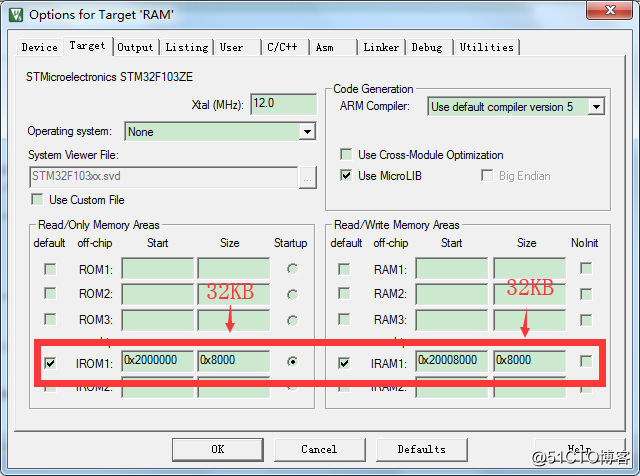640x476 pixels.
Task: Click the RAM3 Start address field
Action: click(452, 320)
